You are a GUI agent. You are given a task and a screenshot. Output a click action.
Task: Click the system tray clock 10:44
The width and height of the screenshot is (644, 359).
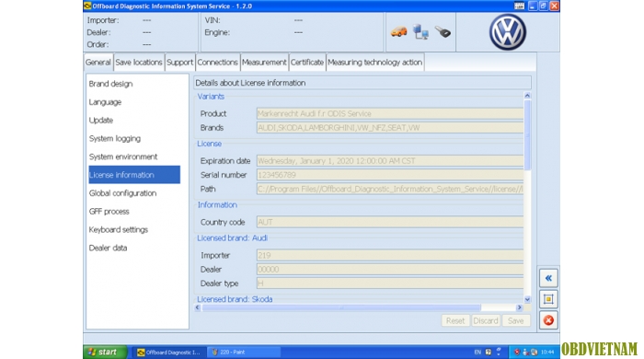point(547,352)
